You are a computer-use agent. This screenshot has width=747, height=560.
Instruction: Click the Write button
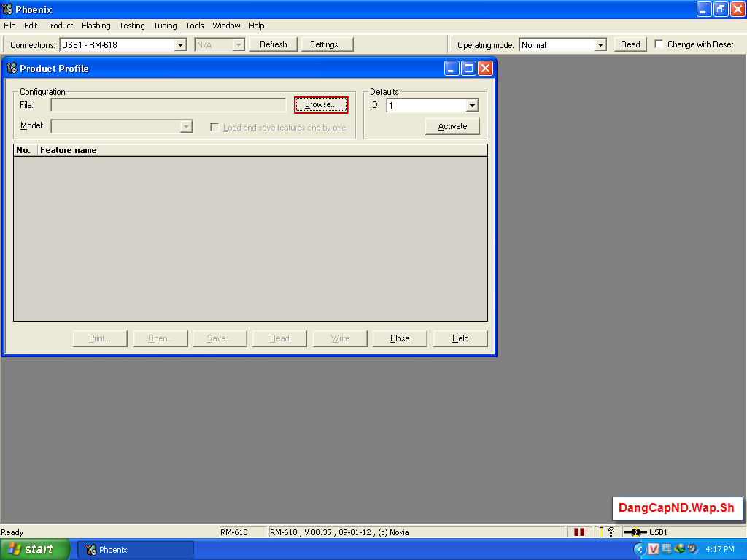[340, 338]
